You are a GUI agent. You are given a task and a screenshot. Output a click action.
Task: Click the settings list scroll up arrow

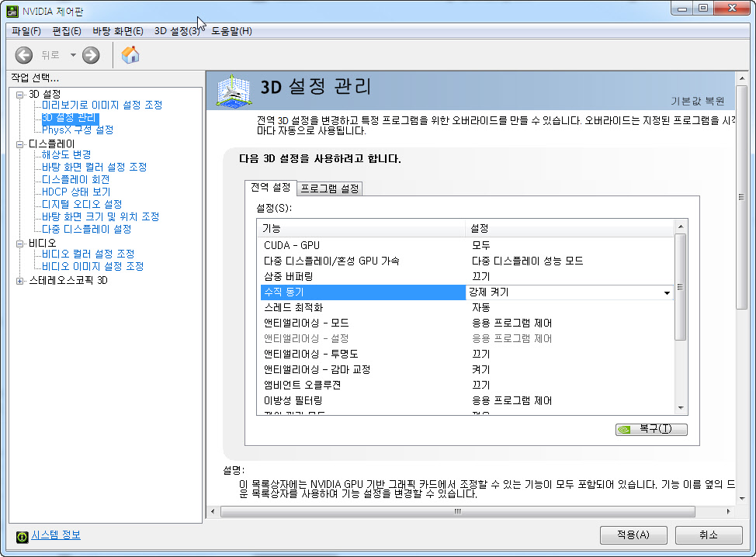(x=681, y=227)
